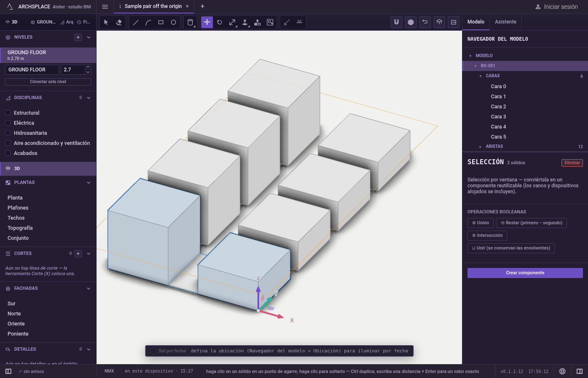Check the Hidrosanitaria discipline
The height and width of the screenshot is (378, 588).
(x=8, y=133)
